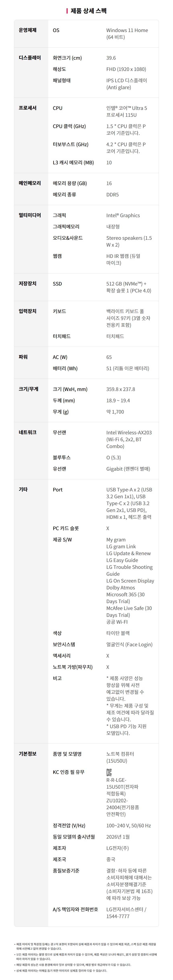This screenshot has width=173, height=980.
Task: Select the 기본정보 category label
Action: click(x=28, y=754)
